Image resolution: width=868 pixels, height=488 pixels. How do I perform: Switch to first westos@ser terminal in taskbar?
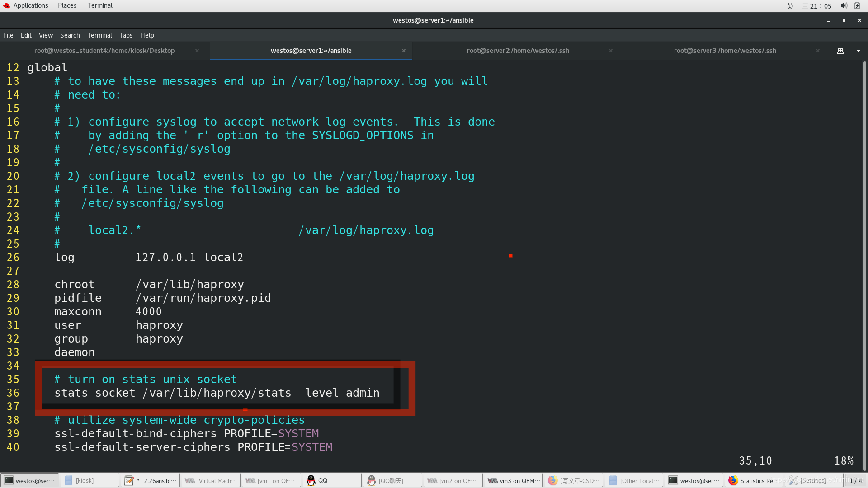click(x=30, y=480)
